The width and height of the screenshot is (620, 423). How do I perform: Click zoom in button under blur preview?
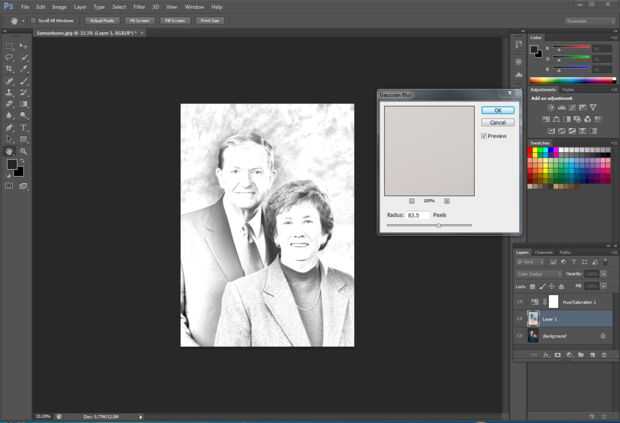pos(446,201)
